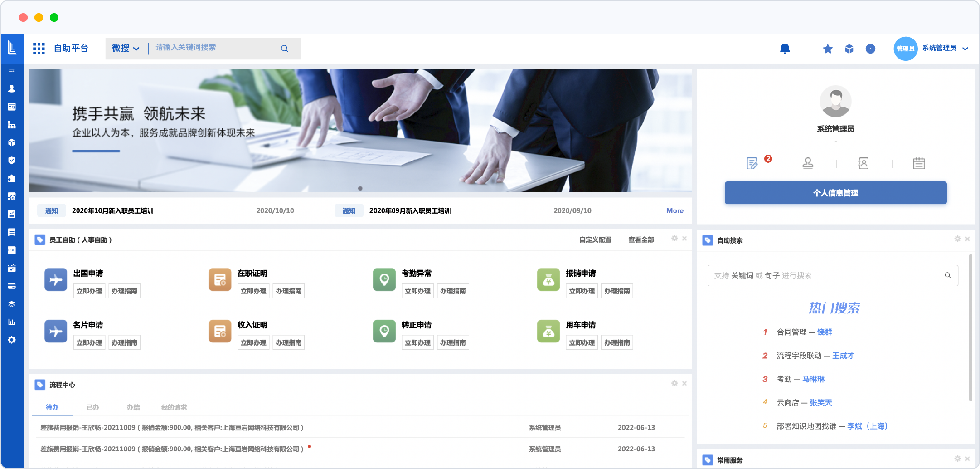Click the 出国申请 airplane icon
Image resolution: width=980 pixels, height=469 pixels.
[56, 279]
